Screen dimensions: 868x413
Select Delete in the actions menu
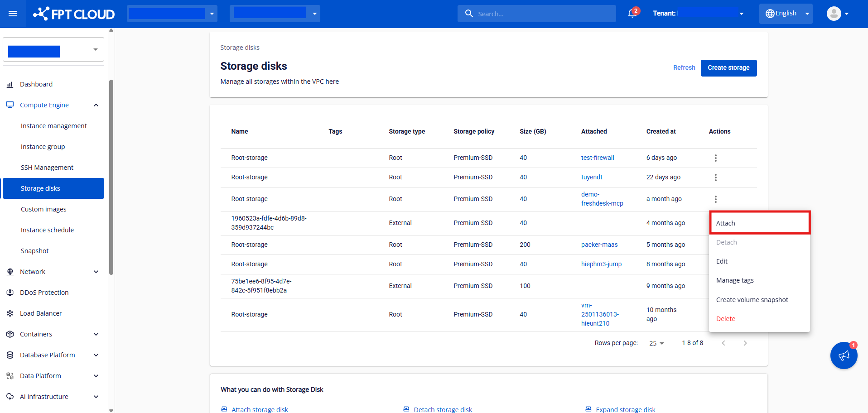[x=726, y=319]
